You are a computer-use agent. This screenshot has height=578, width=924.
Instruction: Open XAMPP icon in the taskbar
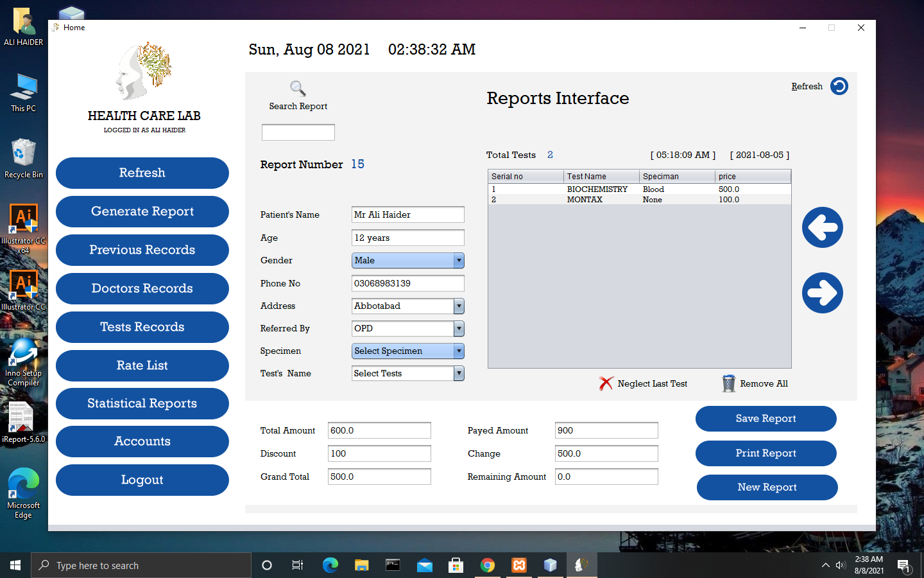pos(519,565)
